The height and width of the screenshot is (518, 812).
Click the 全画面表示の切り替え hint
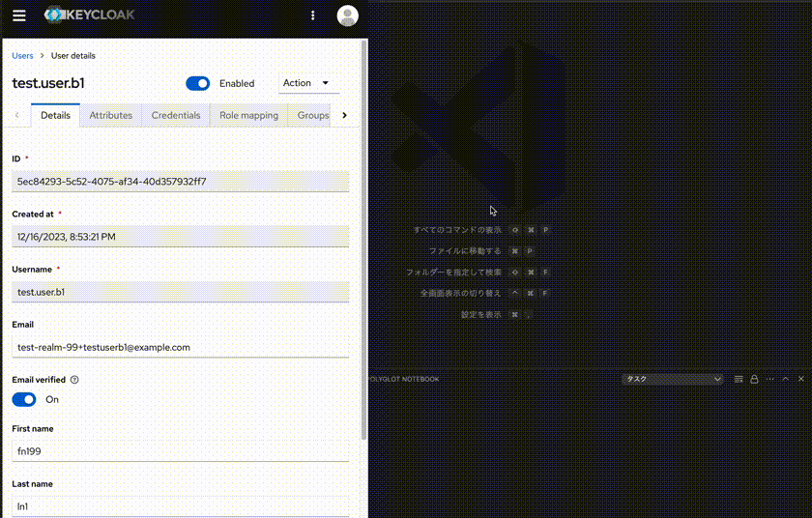coord(460,294)
